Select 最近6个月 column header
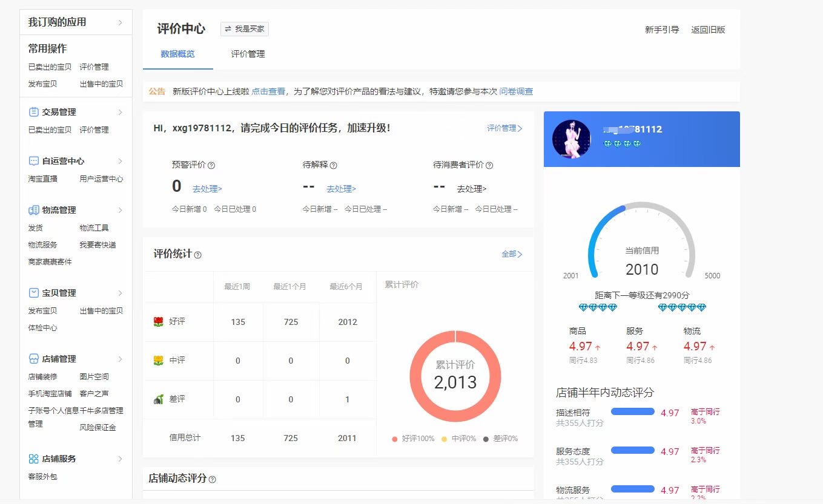The image size is (823, 504). (347, 287)
